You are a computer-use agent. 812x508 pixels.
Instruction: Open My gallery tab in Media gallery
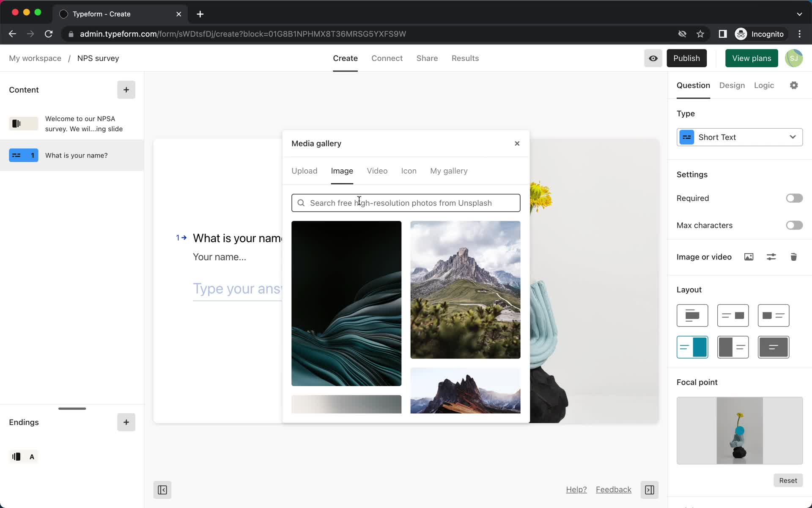click(x=448, y=170)
